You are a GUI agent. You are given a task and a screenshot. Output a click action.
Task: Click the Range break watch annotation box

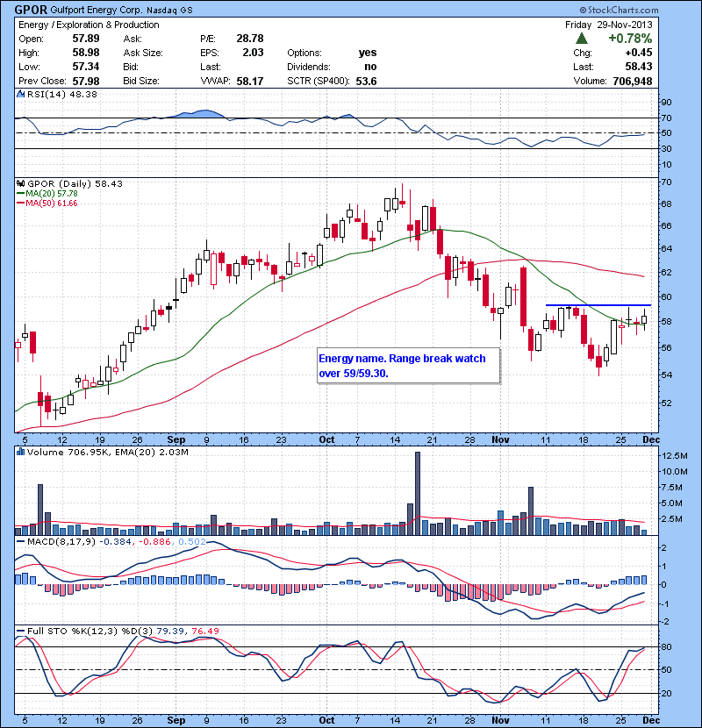pyautogui.click(x=408, y=366)
